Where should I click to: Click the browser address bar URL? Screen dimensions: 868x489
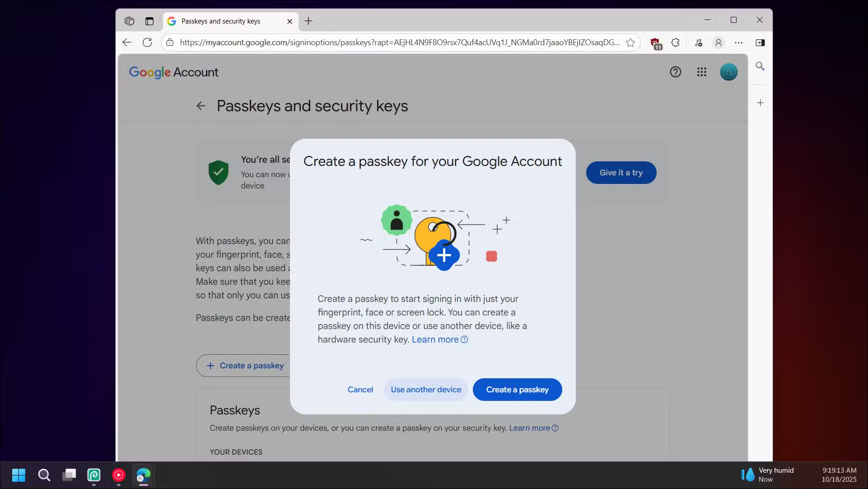pyautogui.click(x=399, y=42)
